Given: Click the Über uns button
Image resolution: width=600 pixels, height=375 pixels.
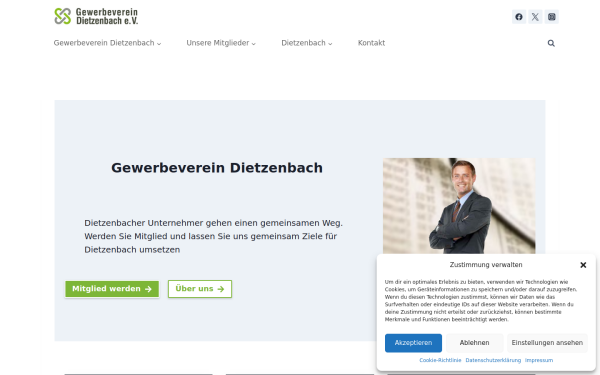Looking at the screenshot, I should [200, 289].
